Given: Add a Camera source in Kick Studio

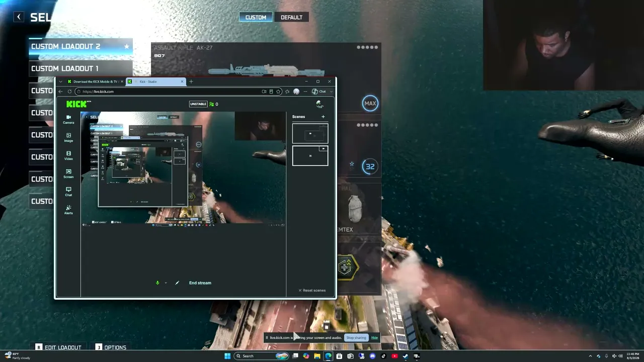Looking at the screenshot, I should [68, 120].
